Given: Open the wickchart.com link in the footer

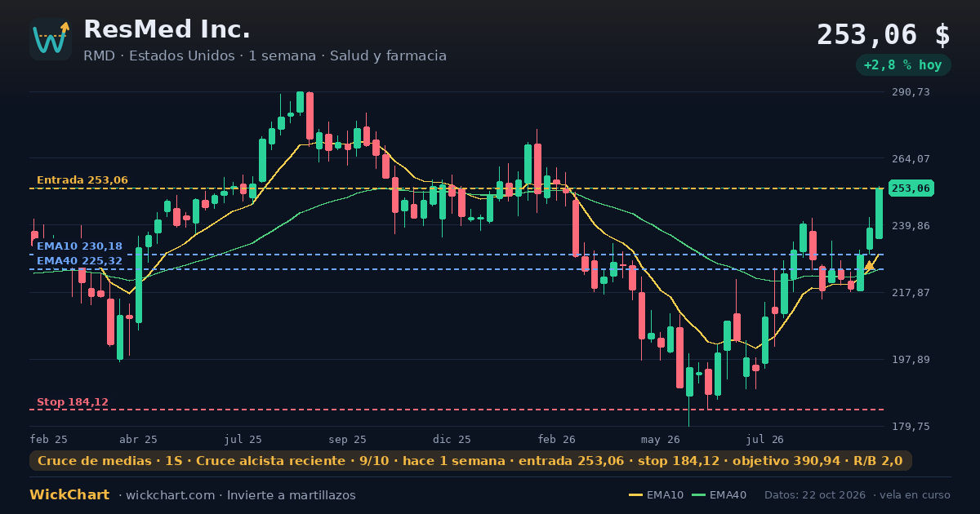Looking at the screenshot, I should (x=171, y=495).
